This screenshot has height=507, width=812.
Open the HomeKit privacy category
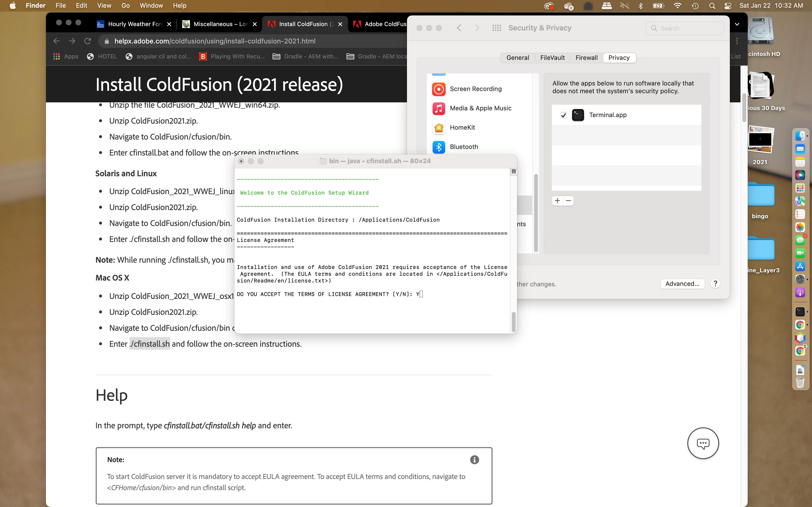[x=462, y=127]
